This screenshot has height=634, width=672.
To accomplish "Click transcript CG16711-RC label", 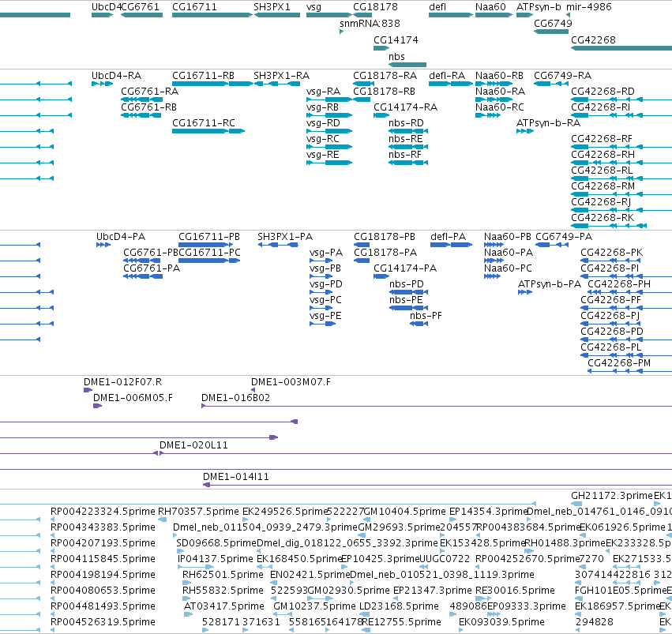I will (203, 123).
